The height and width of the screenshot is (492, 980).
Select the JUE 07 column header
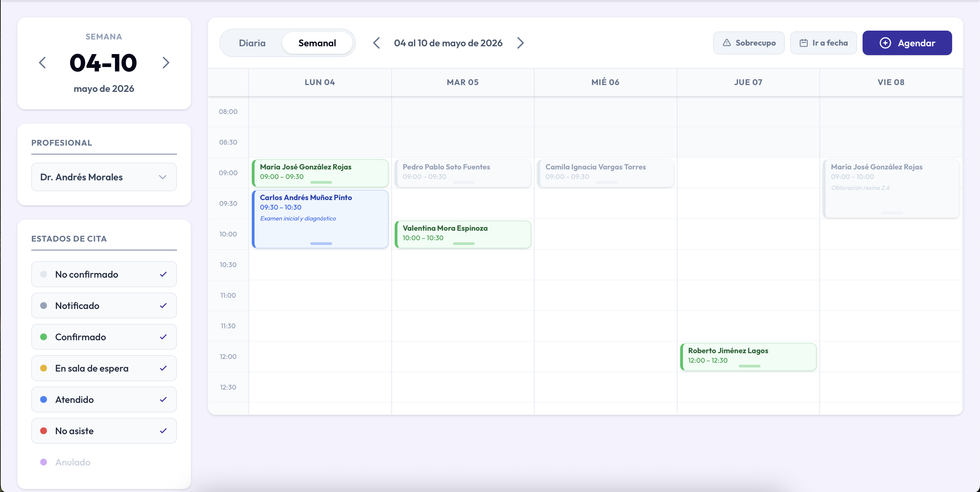[x=748, y=82]
